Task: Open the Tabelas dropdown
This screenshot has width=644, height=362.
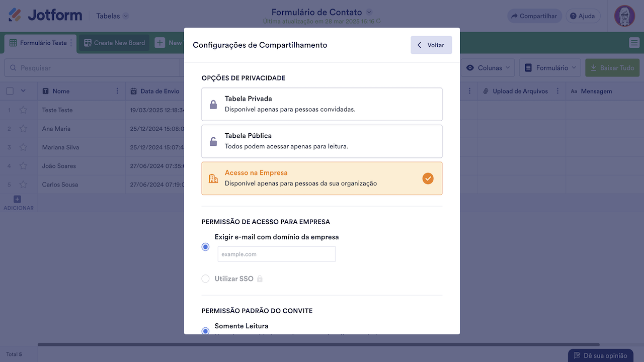Action: pyautogui.click(x=112, y=16)
